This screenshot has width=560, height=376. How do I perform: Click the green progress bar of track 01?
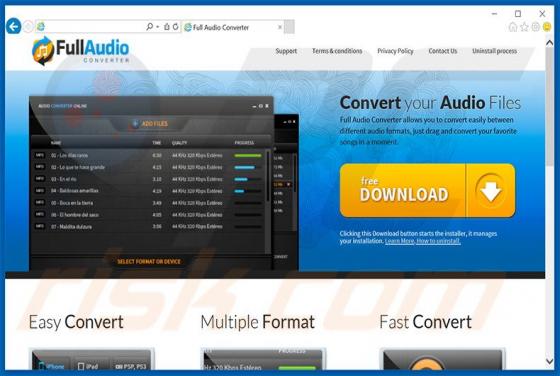click(x=248, y=156)
